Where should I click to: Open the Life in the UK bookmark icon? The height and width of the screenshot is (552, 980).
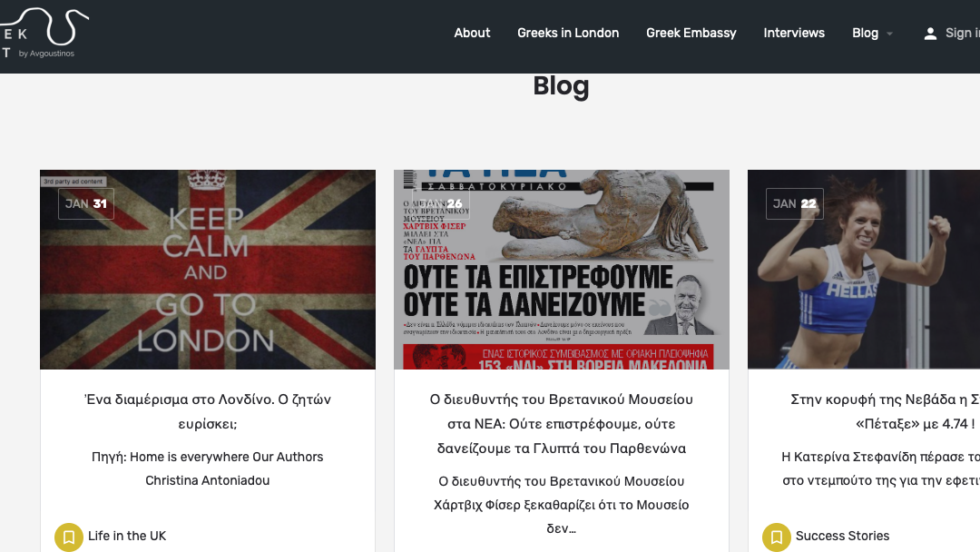pyautogui.click(x=69, y=537)
